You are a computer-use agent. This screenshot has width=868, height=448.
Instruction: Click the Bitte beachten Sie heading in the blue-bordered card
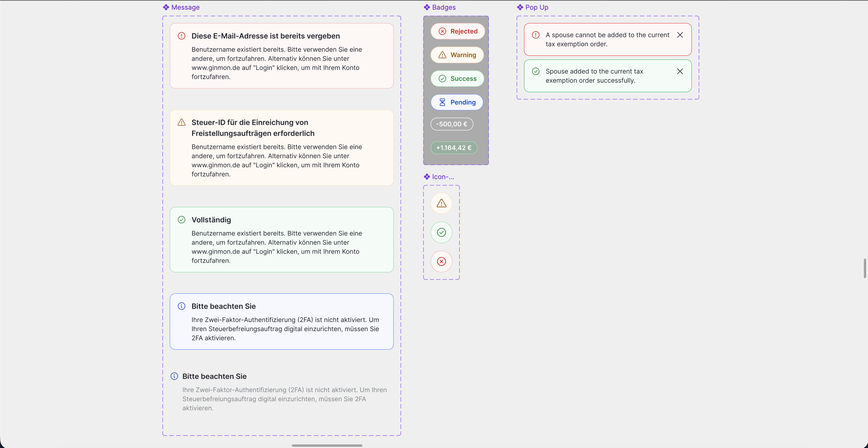tap(223, 306)
